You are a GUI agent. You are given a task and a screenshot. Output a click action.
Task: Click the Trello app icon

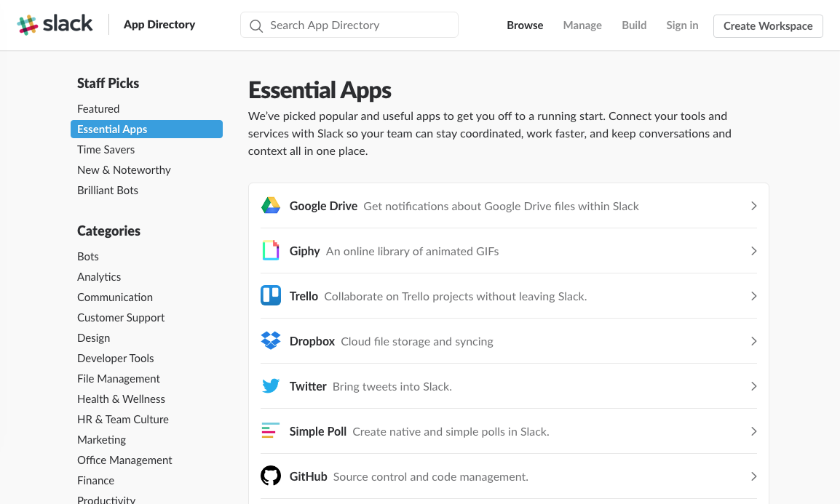[271, 295]
